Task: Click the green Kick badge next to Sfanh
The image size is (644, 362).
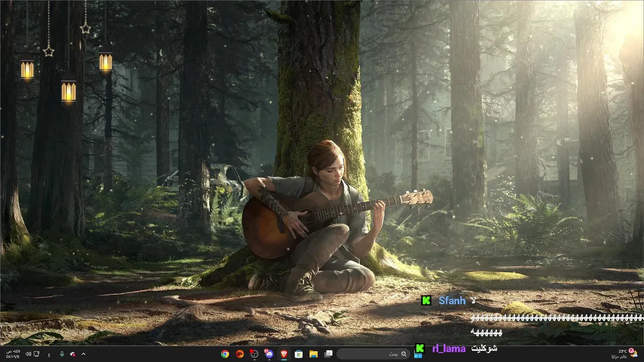Action: 426,301
